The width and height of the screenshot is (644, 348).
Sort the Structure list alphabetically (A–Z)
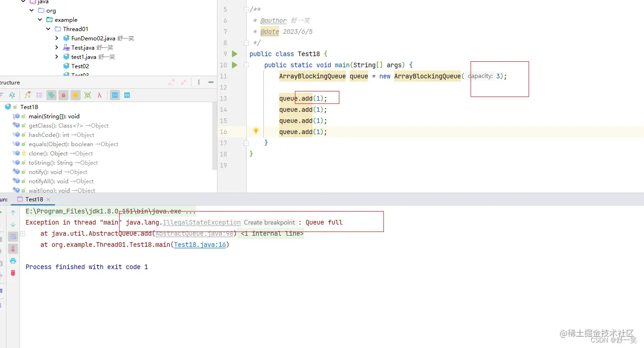(13, 95)
